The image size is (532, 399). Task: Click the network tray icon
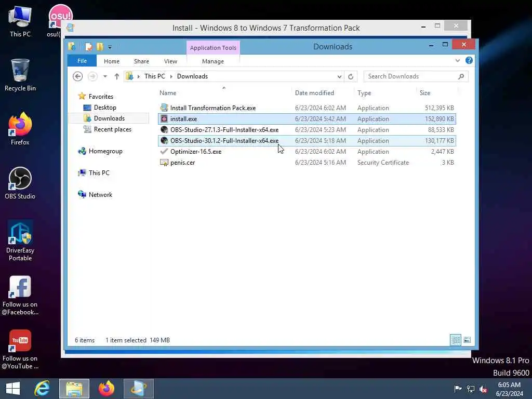(x=471, y=389)
